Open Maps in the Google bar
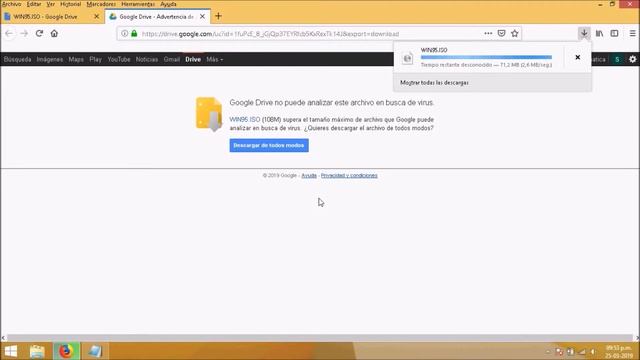The image size is (640, 360). (76, 59)
